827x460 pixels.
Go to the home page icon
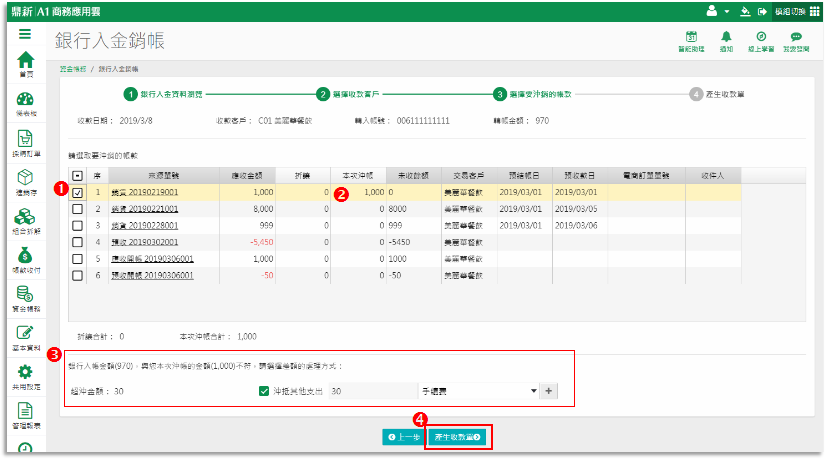pos(26,61)
